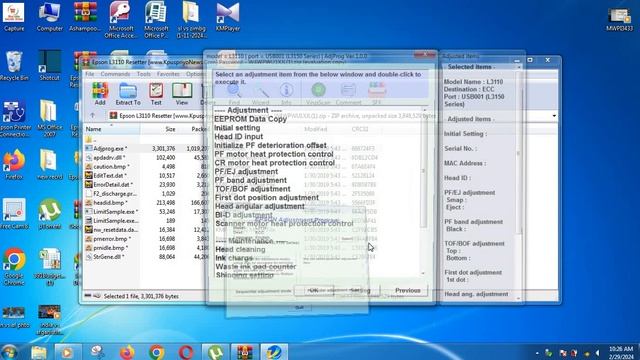Select PF/EJ adjustment item
Viewport: 640px width, 360px height.
click(246, 171)
